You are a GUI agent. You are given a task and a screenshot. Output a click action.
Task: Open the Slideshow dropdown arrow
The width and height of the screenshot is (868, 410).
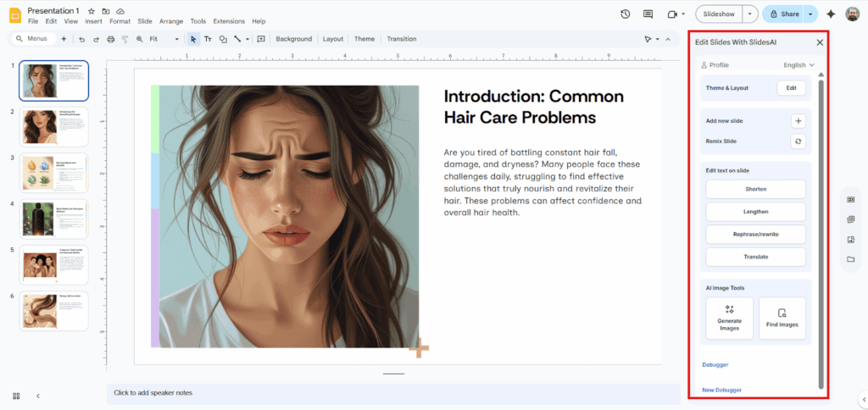point(750,14)
